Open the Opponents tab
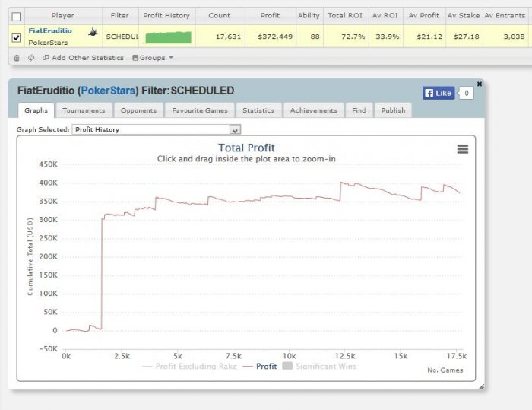Screen dimensions: 532x410 point(138,110)
